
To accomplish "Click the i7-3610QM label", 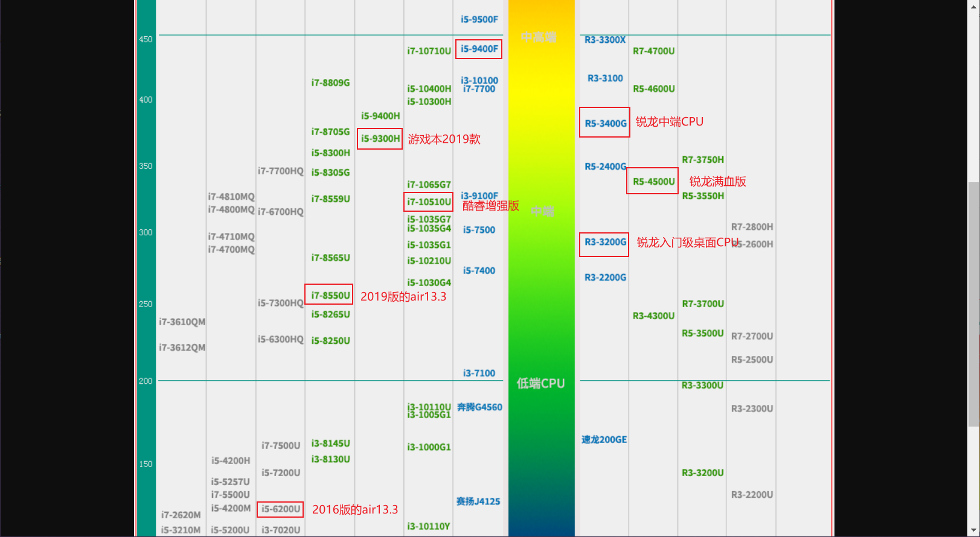I will pos(182,322).
